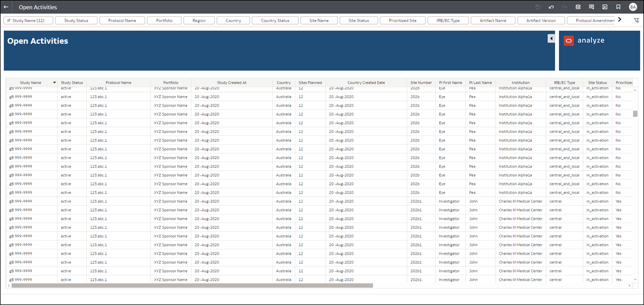Image resolution: width=644 pixels, height=305 pixels.
Task: Select the Protocol Name column header
Action: 118,83
